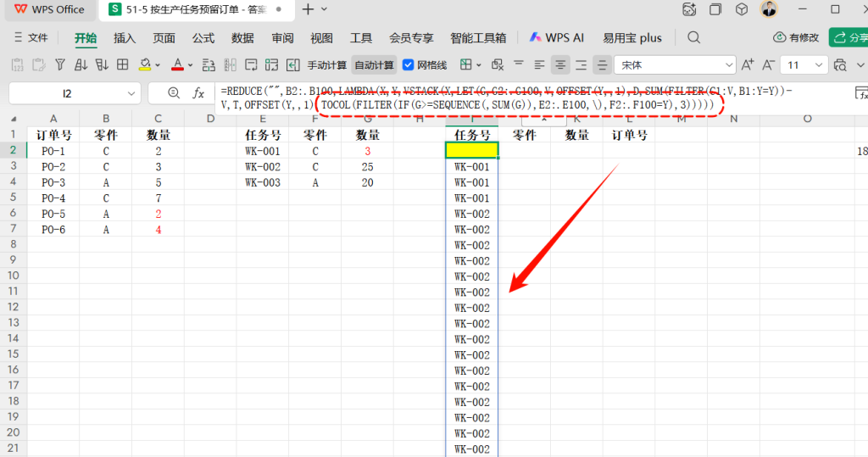Image resolution: width=868 pixels, height=457 pixels.
Task: Click the format painter paste icon
Action: [38, 64]
